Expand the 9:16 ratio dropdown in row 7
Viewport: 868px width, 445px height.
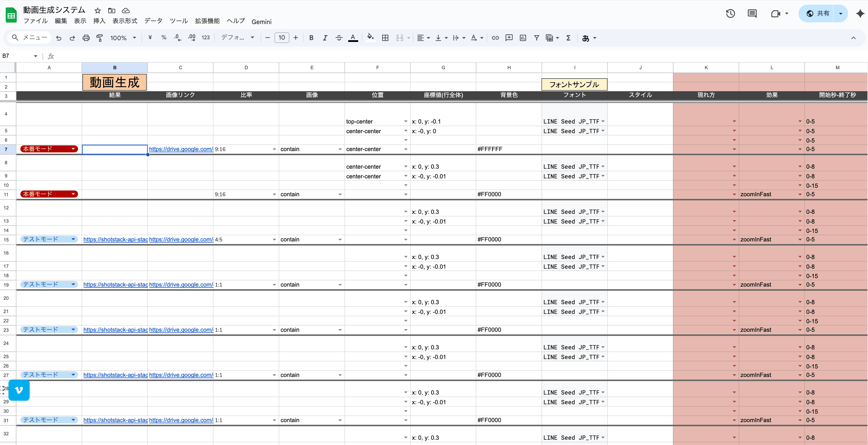(x=274, y=149)
